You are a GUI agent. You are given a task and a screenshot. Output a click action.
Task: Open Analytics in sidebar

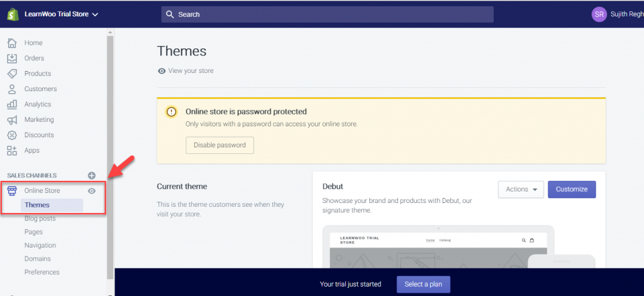[37, 104]
